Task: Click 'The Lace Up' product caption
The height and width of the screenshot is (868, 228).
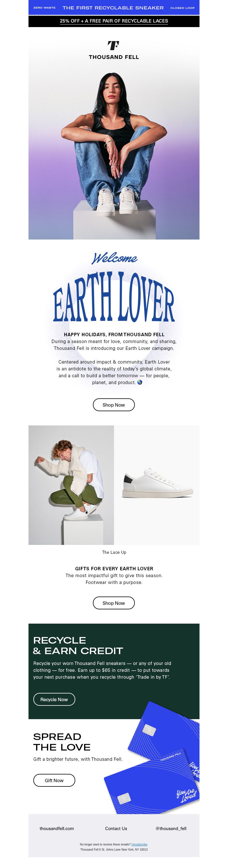Action: pyautogui.click(x=114, y=552)
